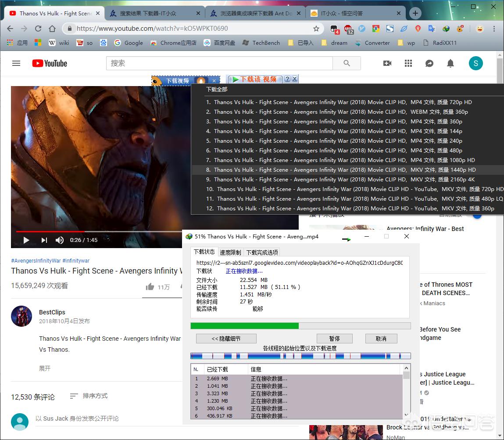The width and height of the screenshot is (504, 440).
Task: Go to browser home page icon
Action: coord(52,29)
